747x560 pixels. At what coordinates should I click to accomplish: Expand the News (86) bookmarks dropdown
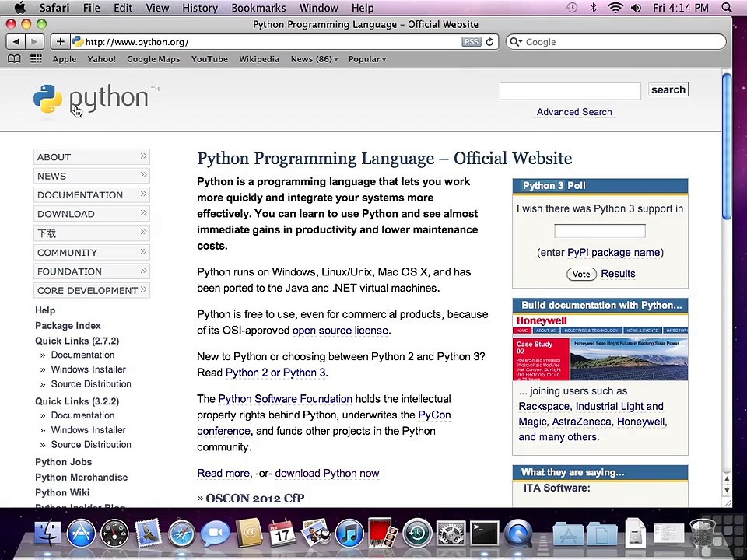tap(314, 59)
